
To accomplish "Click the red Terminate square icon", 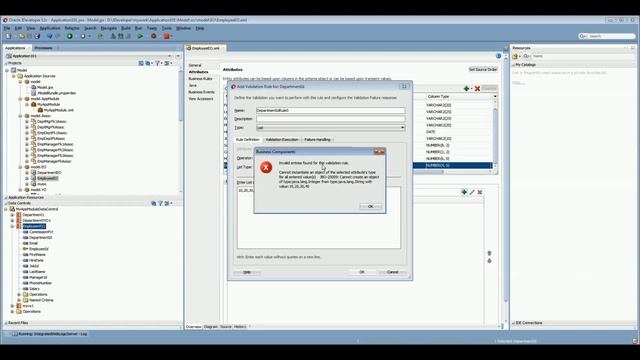I will (x=167, y=36).
